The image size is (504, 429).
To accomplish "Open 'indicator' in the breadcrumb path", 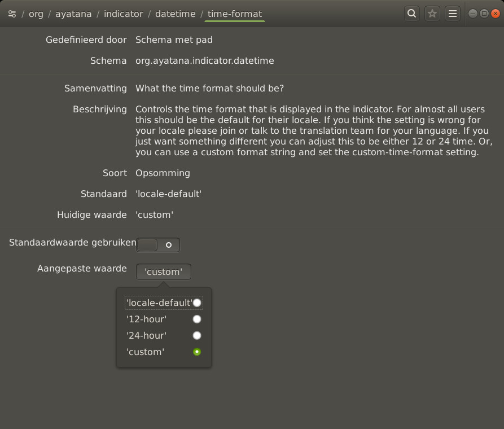I will (x=123, y=14).
